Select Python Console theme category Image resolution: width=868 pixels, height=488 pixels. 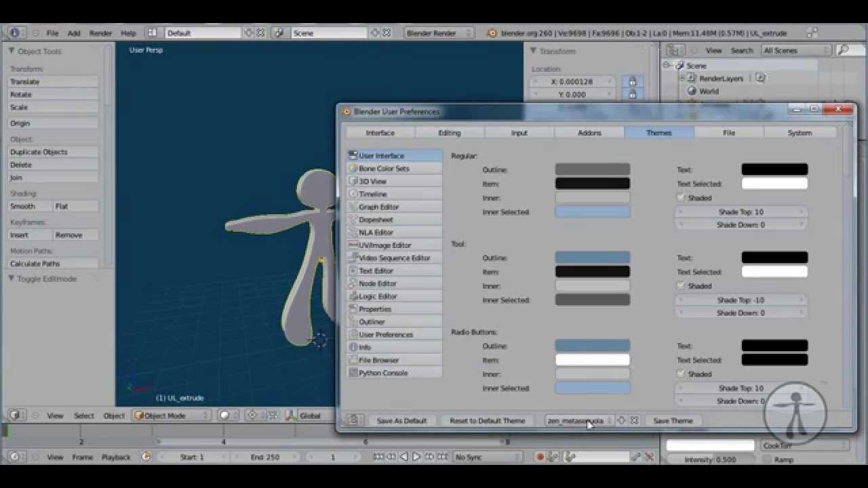[395, 373]
